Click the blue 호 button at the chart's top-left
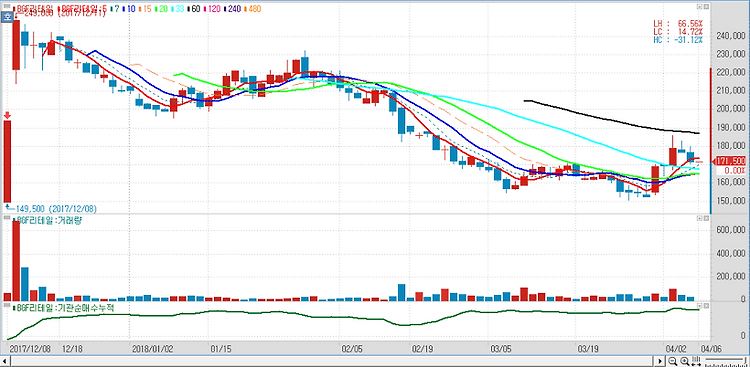The height and width of the screenshot is (367, 750). (x=7, y=16)
